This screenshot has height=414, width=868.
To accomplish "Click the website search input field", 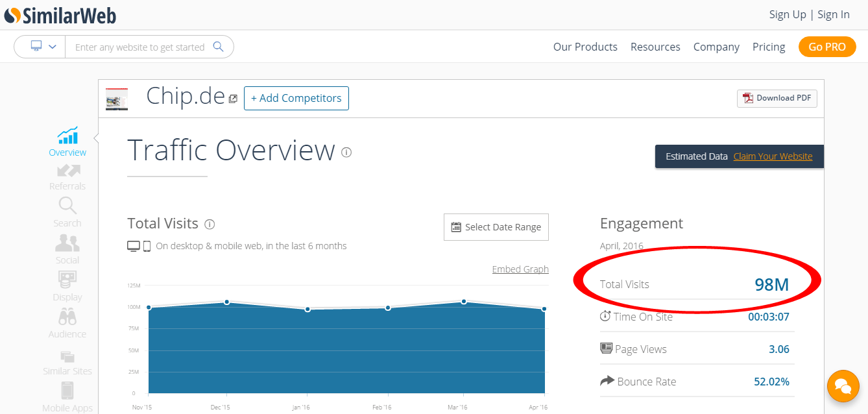I will tap(139, 47).
